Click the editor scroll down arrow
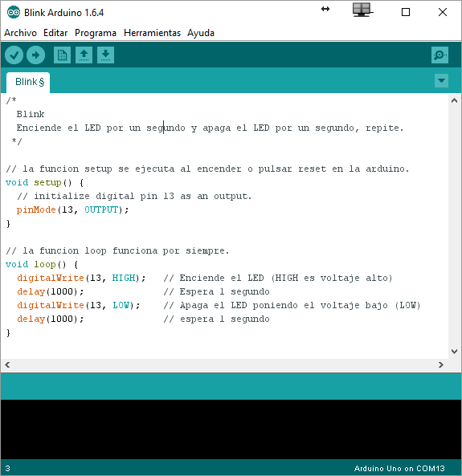Image resolution: width=462 pixels, height=476 pixels. [x=455, y=352]
